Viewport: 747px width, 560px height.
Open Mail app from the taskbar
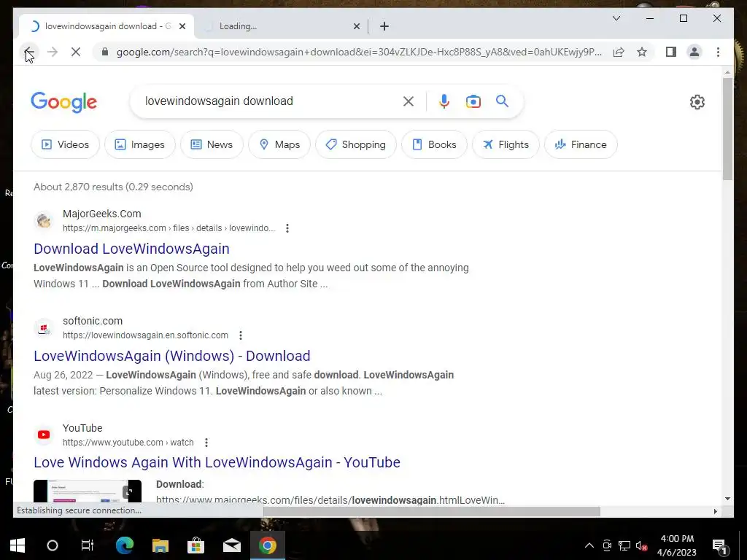pos(232,545)
